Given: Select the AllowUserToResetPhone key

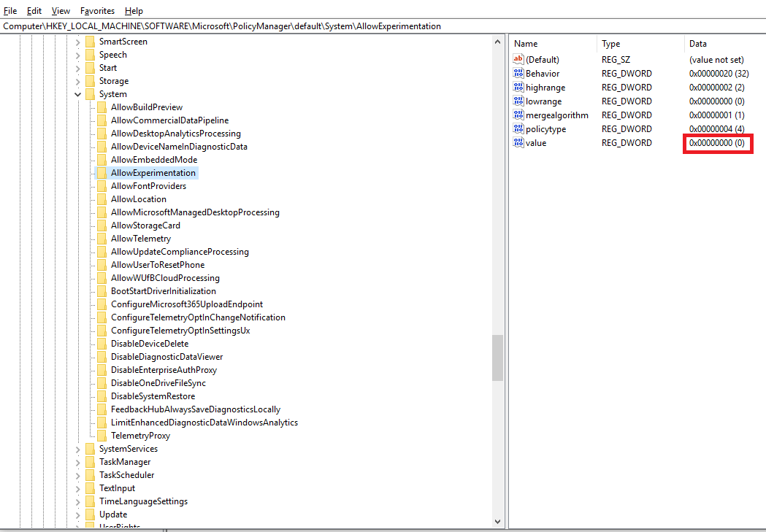Looking at the screenshot, I should (158, 265).
